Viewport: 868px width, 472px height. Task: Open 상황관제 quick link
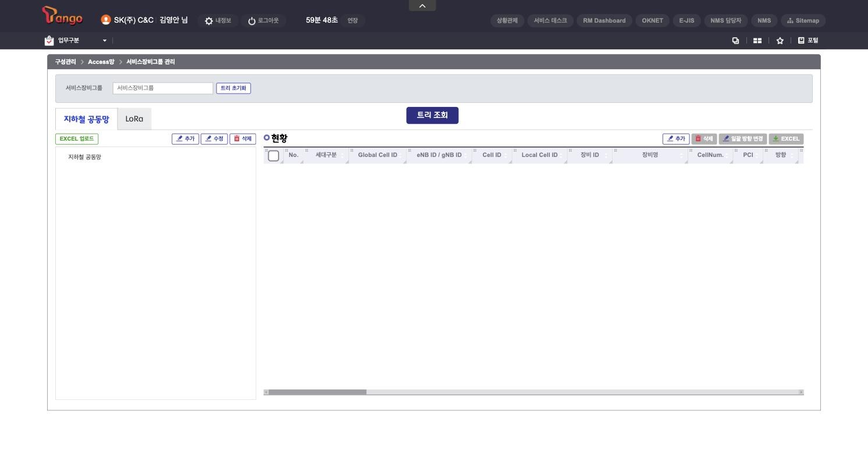(507, 21)
